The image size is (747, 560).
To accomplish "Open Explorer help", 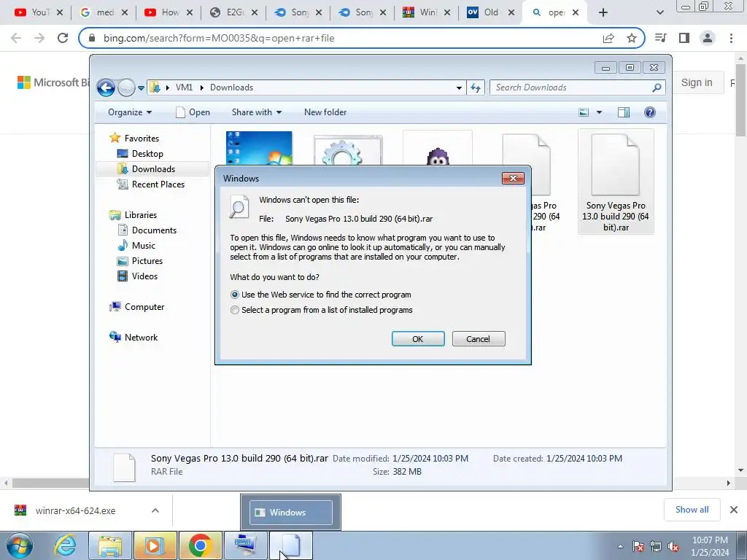I will pos(650,112).
